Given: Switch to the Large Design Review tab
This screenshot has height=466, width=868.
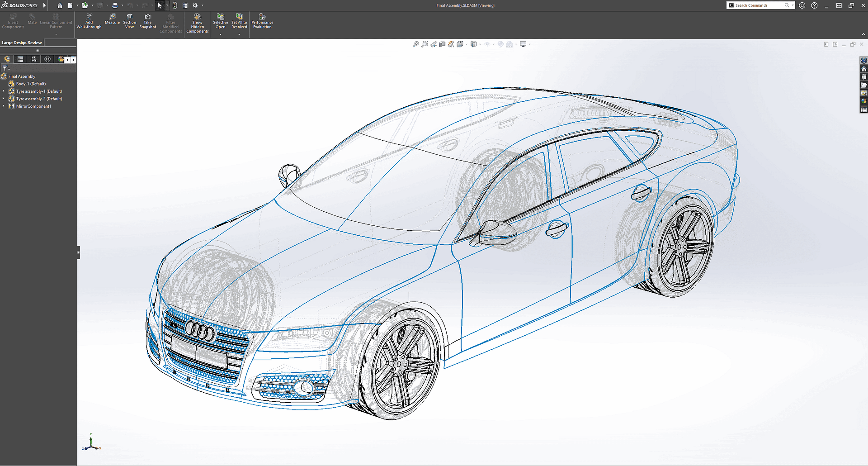Looking at the screenshot, I should point(22,43).
